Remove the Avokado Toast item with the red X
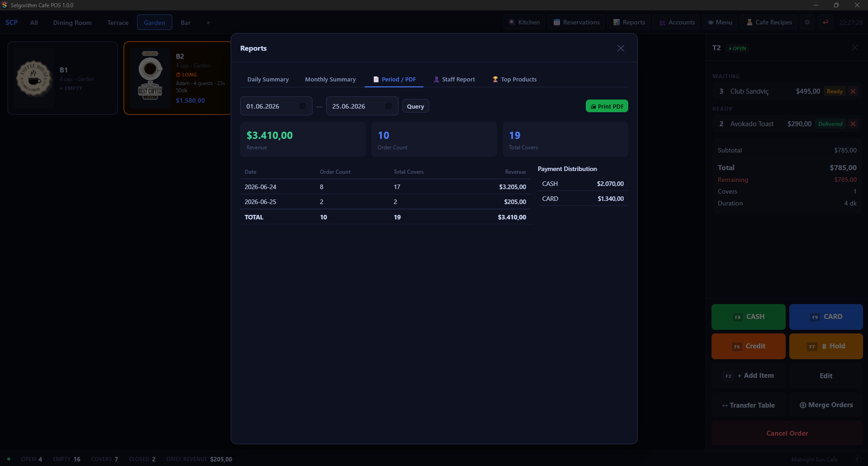Viewport: 868px width, 466px height. [853, 124]
